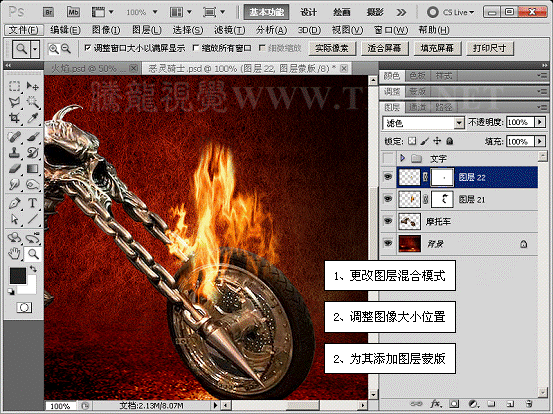Select the Dodge tool
This screenshot has width=553, height=414.
coord(32,185)
